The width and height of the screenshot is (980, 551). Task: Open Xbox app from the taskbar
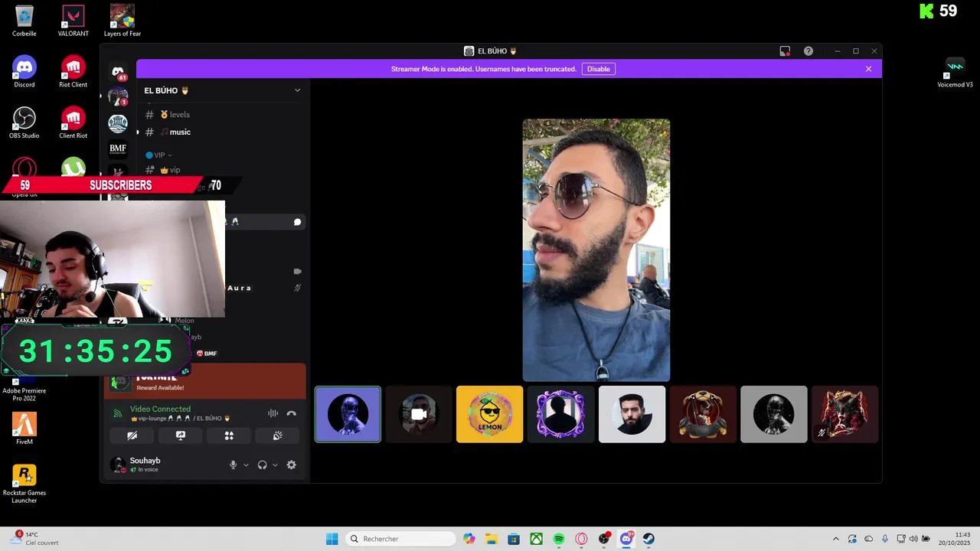tap(537, 539)
